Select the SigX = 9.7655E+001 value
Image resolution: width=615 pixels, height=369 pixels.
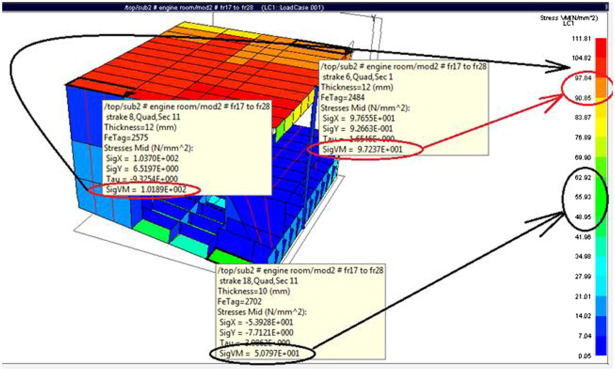[358, 118]
